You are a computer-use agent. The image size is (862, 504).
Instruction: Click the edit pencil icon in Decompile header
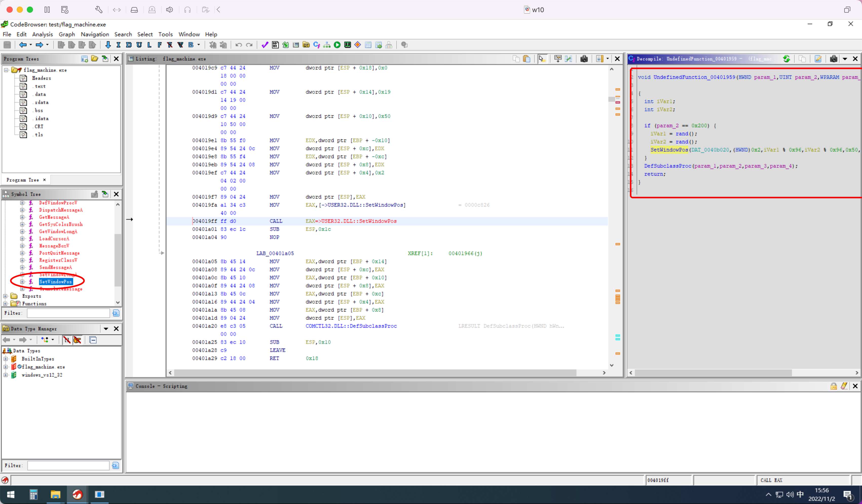coord(818,59)
